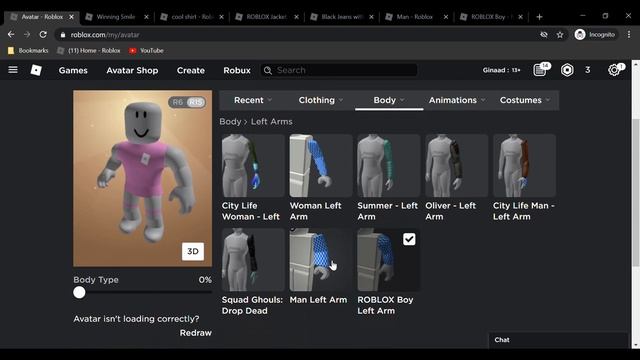640x360 pixels.
Task: Close the Avatar - Roblox tab
Action: [x=71, y=17]
